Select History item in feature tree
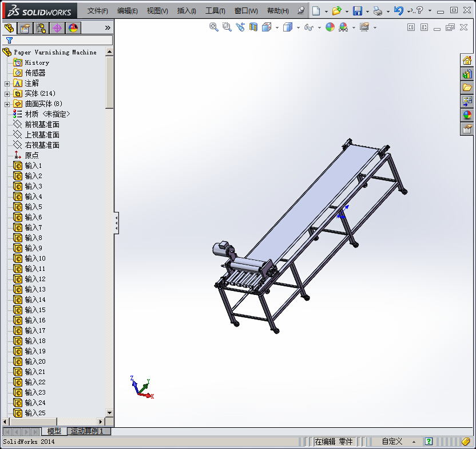The image size is (476, 449). tap(31, 62)
